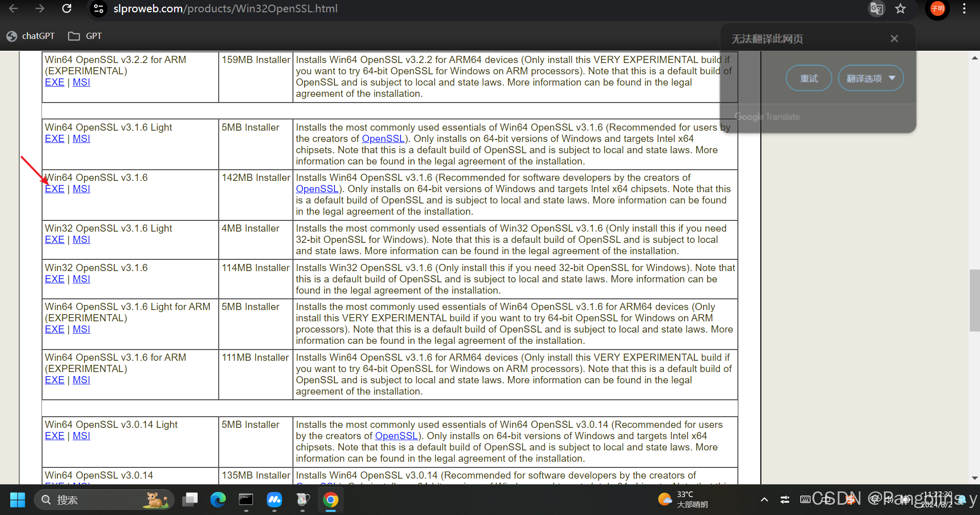Download MSI for Win64 OpenSSL v3.1.6 for ARM
This screenshot has height=515, width=980.
81,380
